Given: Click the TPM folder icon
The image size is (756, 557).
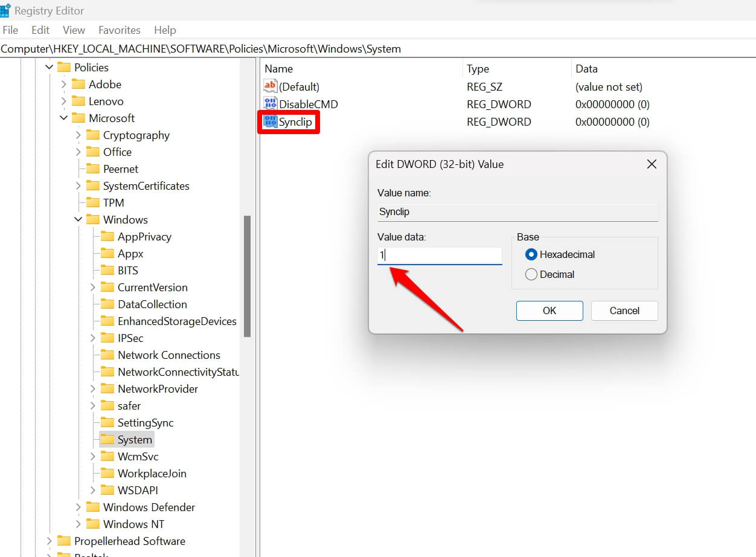Looking at the screenshot, I should coord(93,202).
